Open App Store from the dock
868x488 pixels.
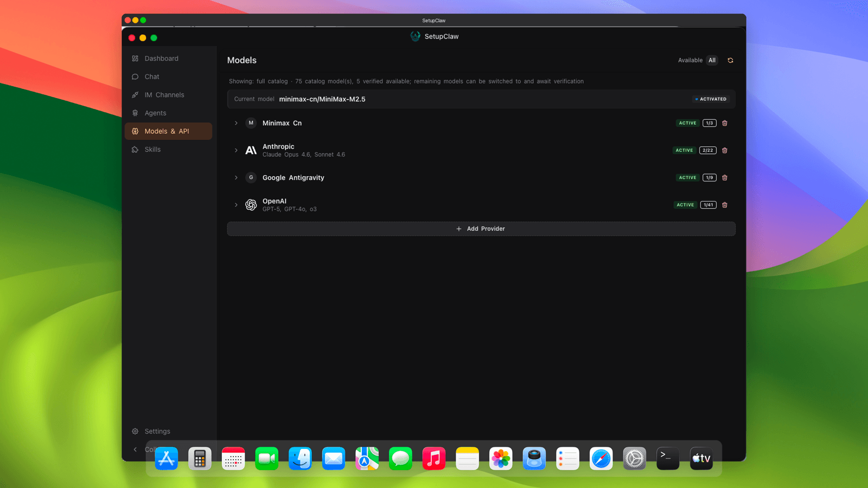point(167,459)
